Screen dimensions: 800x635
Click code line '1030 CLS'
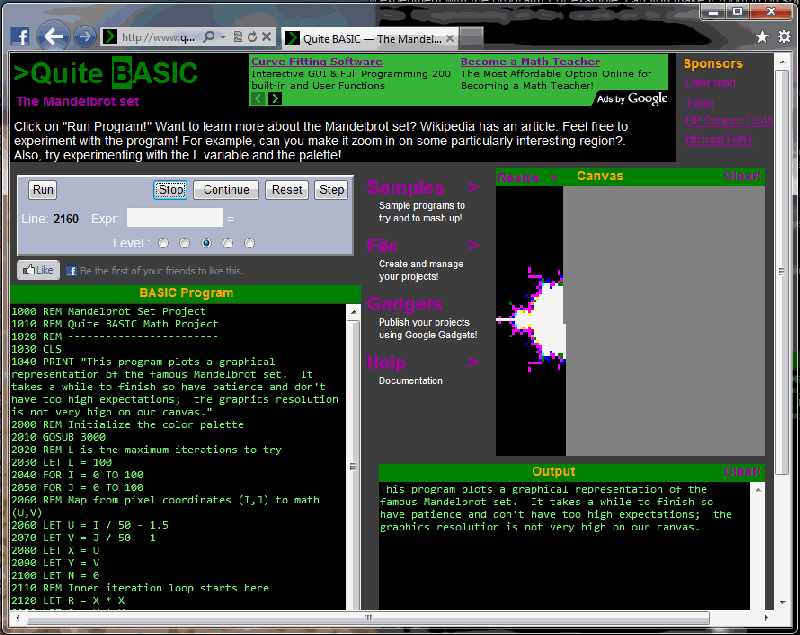pos(36,349)
